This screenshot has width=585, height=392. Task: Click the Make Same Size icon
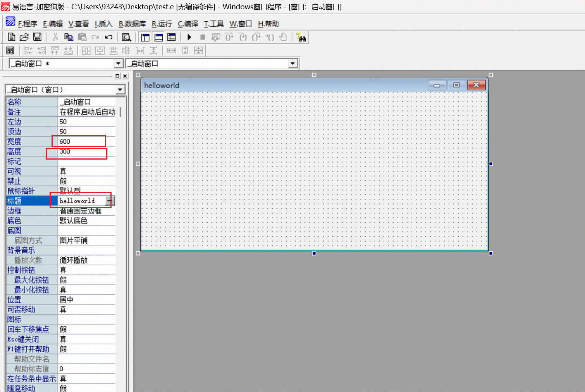198,50
